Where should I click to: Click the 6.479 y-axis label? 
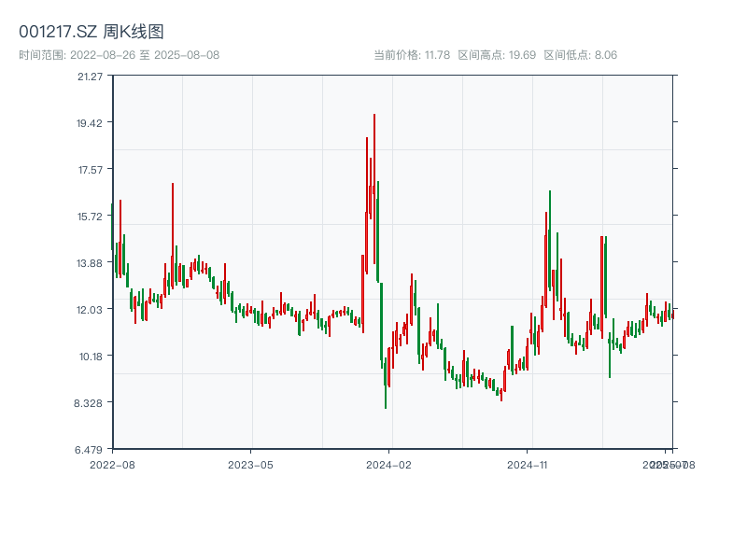coord(91,450)
